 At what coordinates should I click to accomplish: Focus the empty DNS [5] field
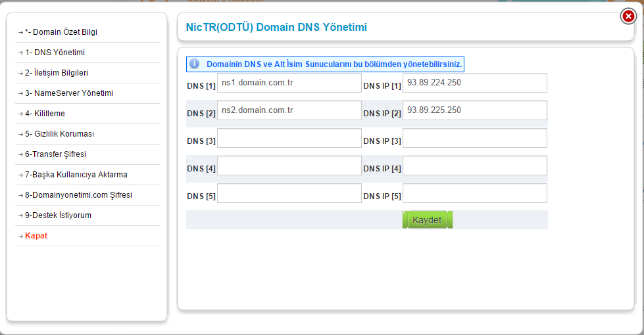(289, 193)
